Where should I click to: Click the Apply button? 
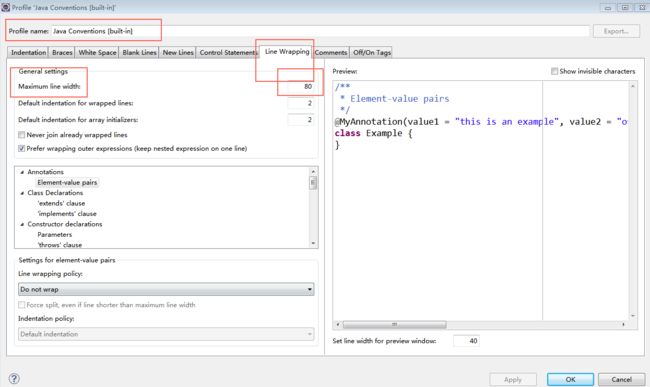(513, 379)
